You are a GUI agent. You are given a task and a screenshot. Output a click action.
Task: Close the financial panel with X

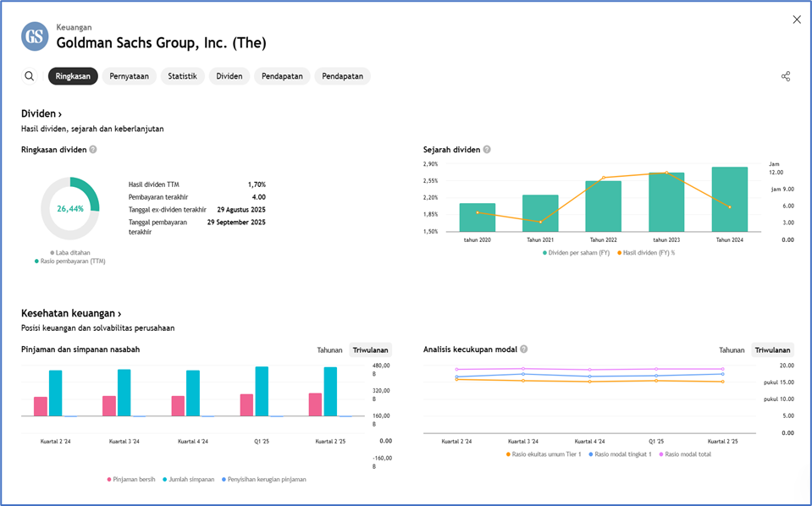point(796,19)
